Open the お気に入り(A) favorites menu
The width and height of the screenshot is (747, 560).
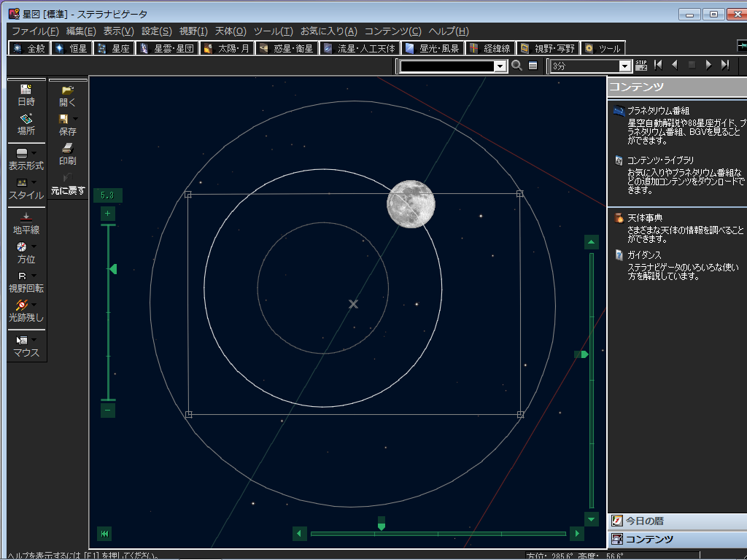pyautogui.click(x=328, y=31)
